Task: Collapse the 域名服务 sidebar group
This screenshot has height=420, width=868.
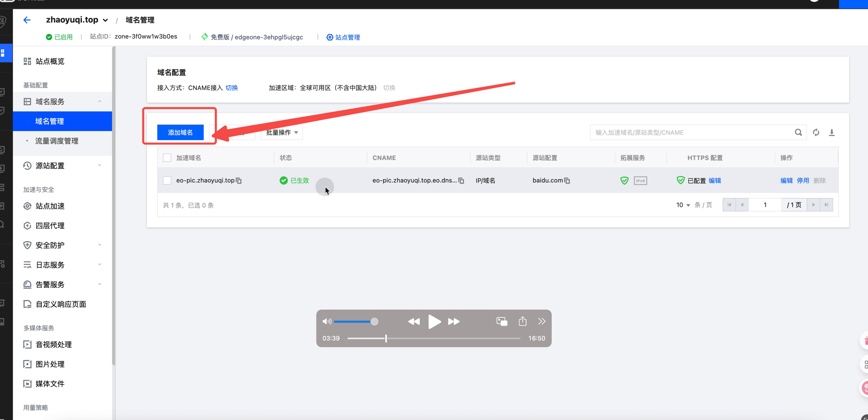Action: click(x=99, y=101)
